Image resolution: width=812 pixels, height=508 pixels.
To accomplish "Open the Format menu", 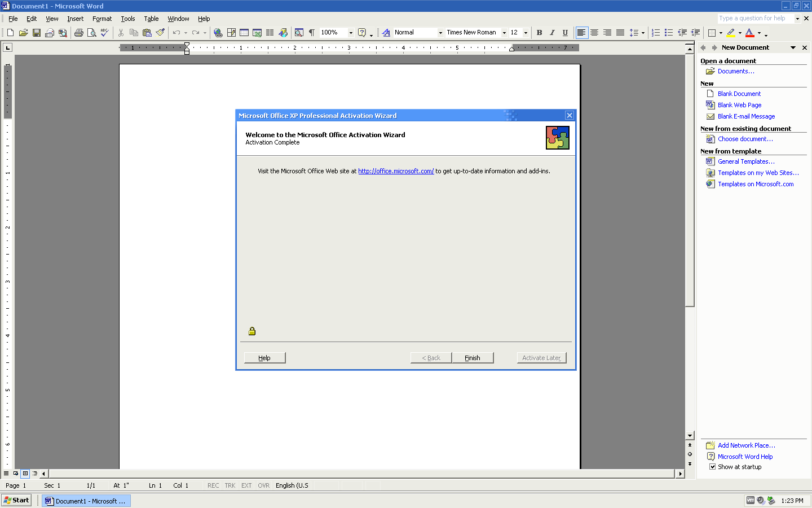I will pyautogui.click(x=102, y=19).
